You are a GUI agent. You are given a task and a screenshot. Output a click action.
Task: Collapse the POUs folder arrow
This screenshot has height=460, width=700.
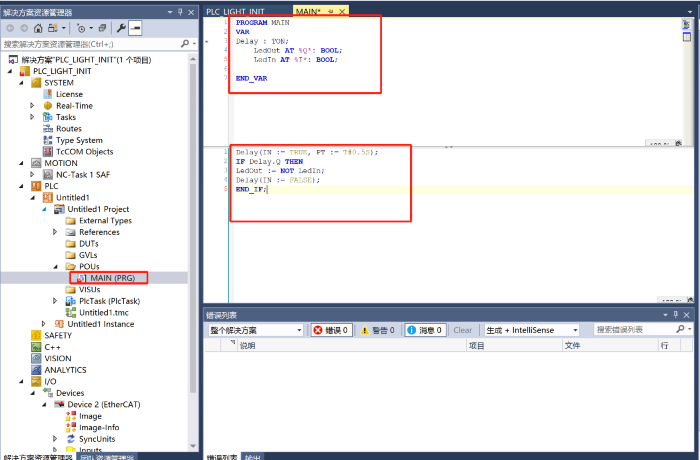(55, 267)
